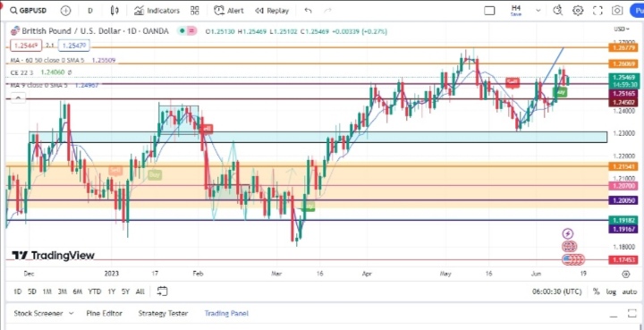Viewport: 644px width, 330px height.
Task: Open the Indicators panel
Action: point(157,11)
